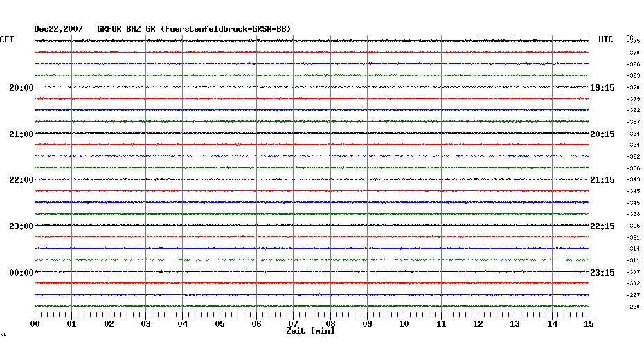The image size is (644, 342).
Task: Click the black seismic trace at 22:00 CET
Action: coord(312,179)
